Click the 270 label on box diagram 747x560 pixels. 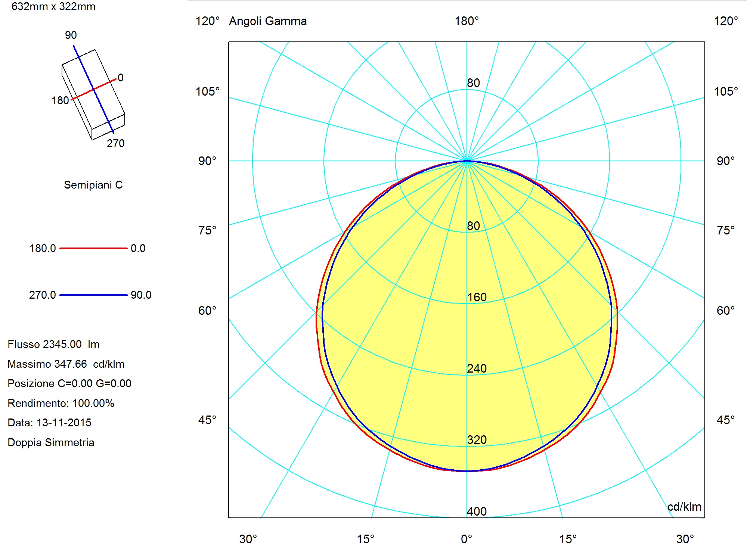[116, 143]
